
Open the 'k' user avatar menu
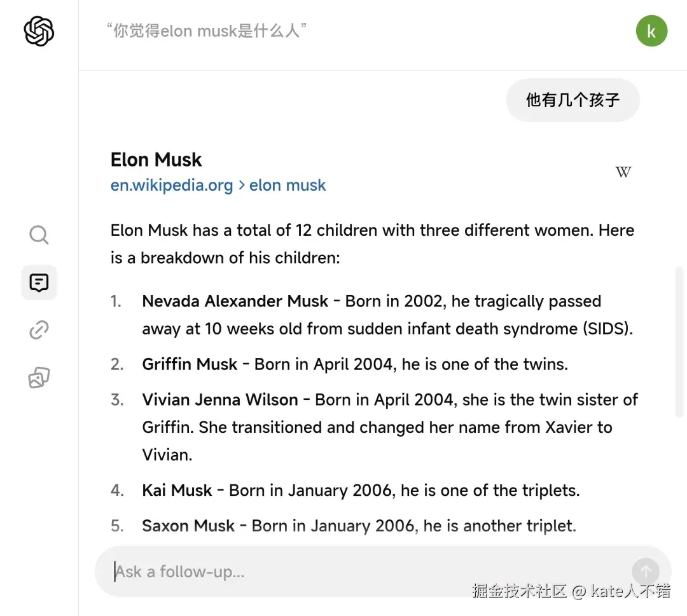[651, 31]
